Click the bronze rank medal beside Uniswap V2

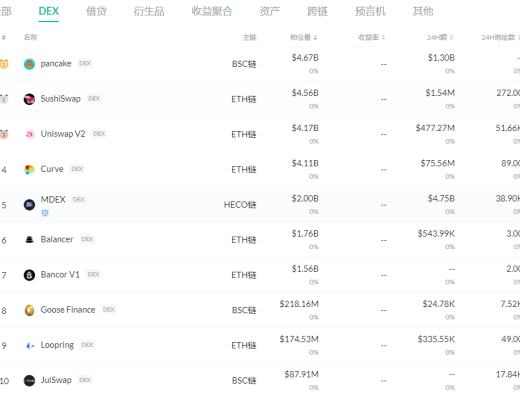tap(4, 134)
